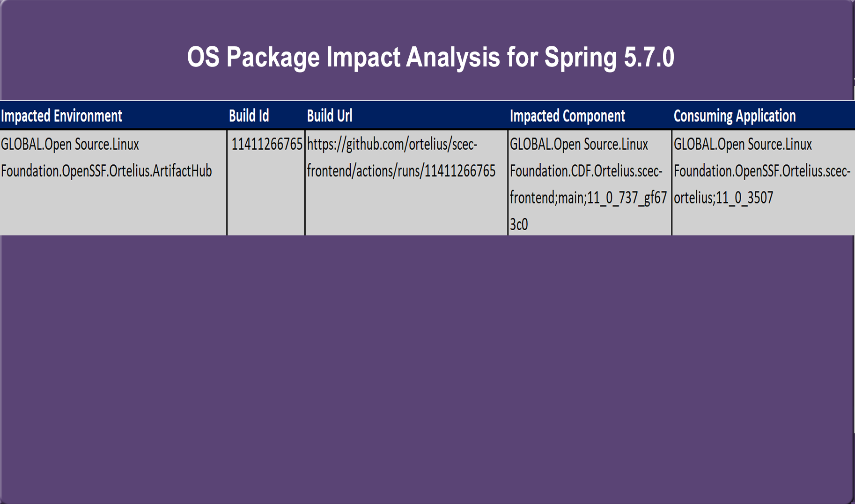Click 'GLOBAL.Open Source.Linux' in the Consuming Application cell
Screen dimensions: 855x504
pos(743,144)
